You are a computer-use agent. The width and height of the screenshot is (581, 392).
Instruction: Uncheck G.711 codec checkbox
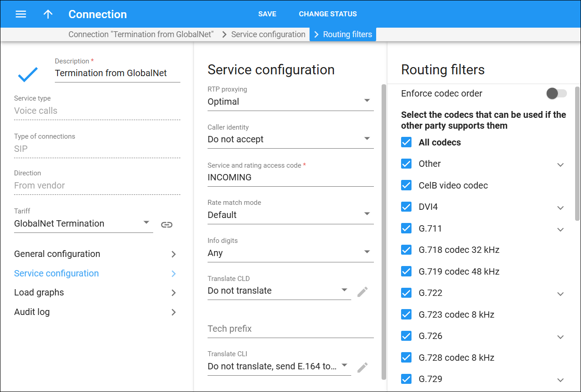pos(406,228)
